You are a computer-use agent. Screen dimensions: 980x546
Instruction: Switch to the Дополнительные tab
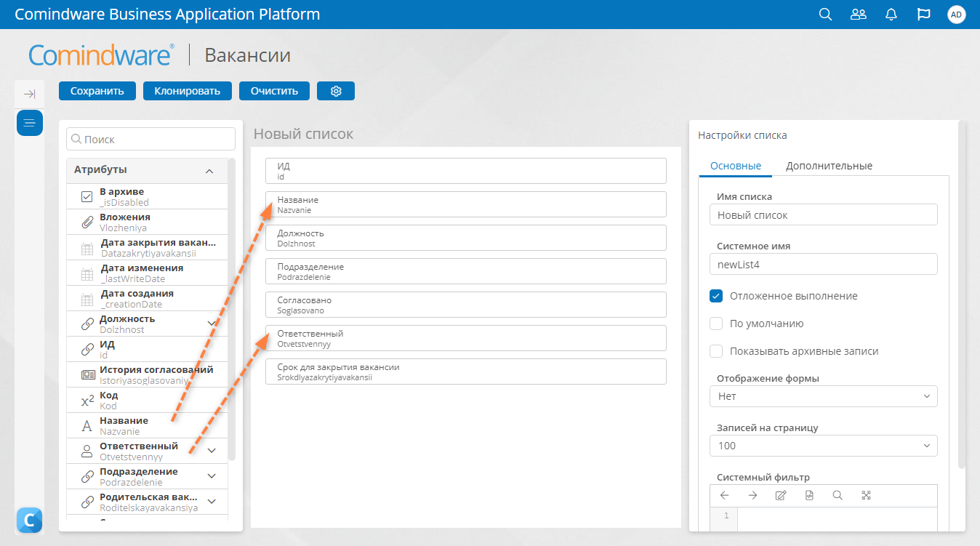tap(829, 166)
